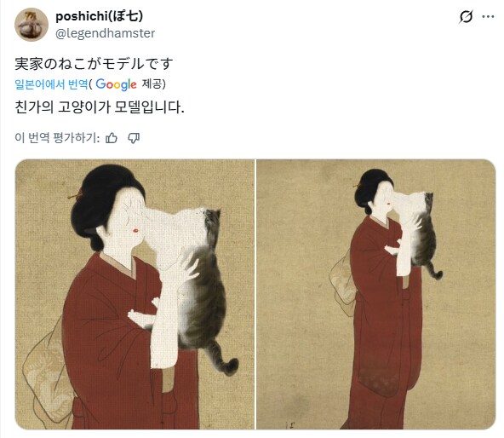Click the cat's tail in the right painting
This screenshot has width=504, height=438.
(x=434, y=272)
